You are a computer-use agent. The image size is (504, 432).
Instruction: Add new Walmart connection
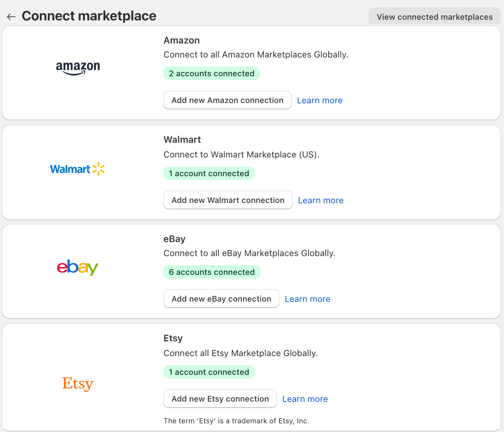(x=228, y=200)
